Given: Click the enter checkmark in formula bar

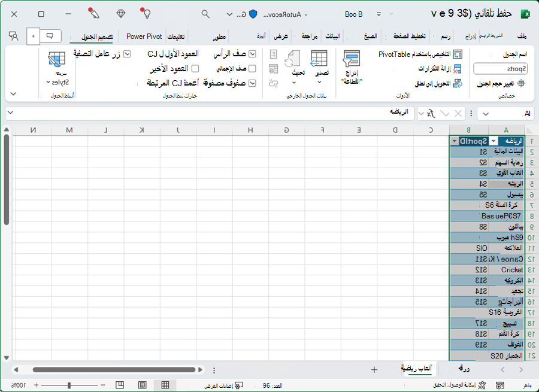Looking at the screenshot, I should 444,113.
